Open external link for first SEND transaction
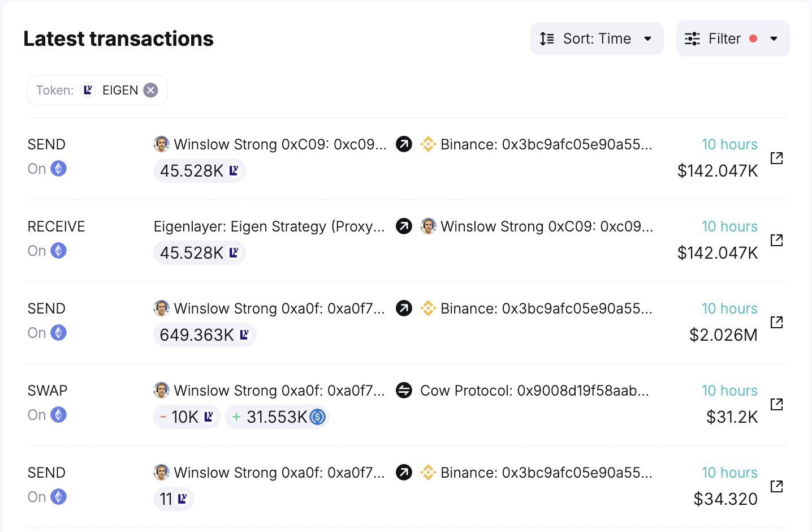The image size is (812, 532). [x=776, y=158]
